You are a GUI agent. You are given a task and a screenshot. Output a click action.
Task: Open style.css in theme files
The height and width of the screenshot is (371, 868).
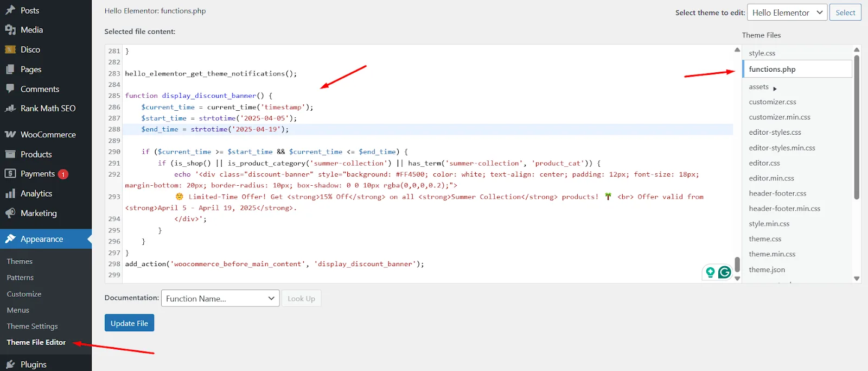click(762, 53)
